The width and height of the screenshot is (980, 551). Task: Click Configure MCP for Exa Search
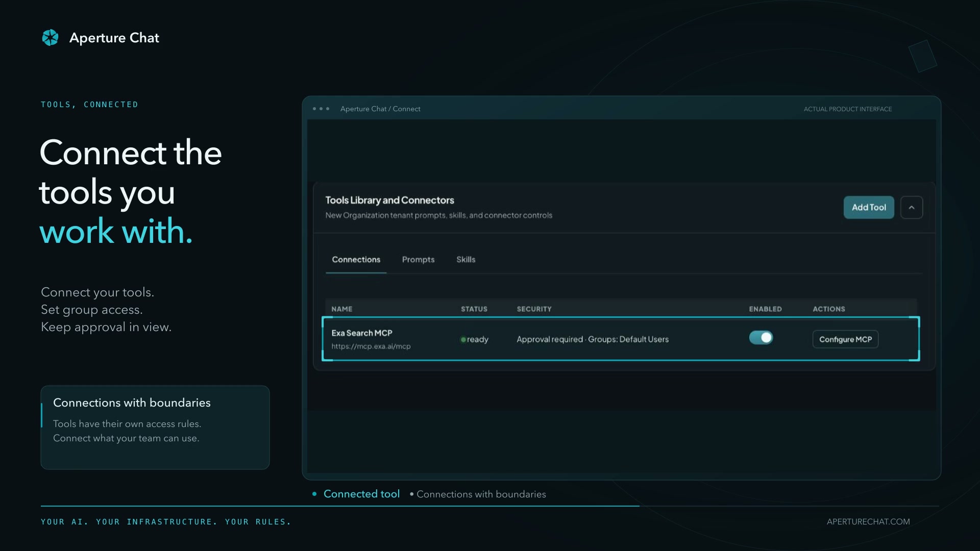click(x=846, y=339)
